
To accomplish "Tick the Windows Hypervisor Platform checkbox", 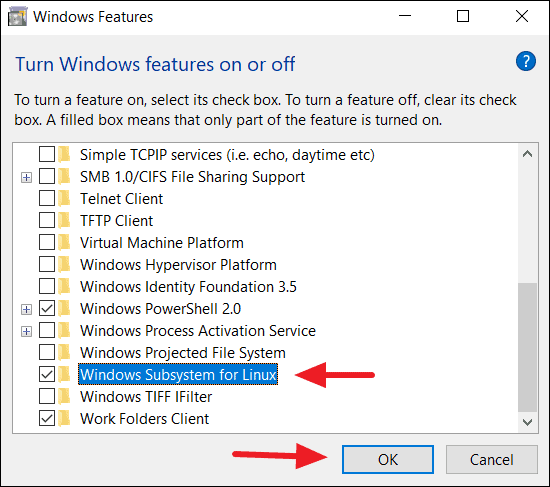I will (x=47, y=264).
